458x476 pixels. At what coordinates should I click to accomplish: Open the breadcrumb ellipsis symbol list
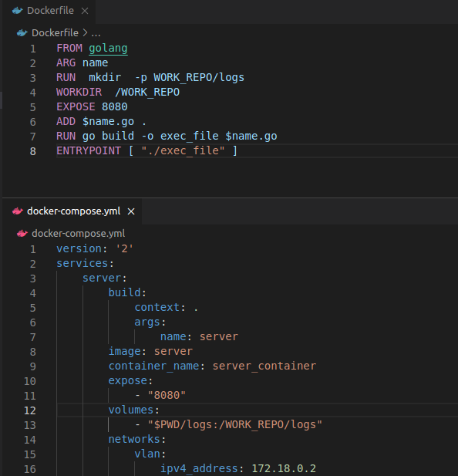pyautogui.click(x=96, y=33)
